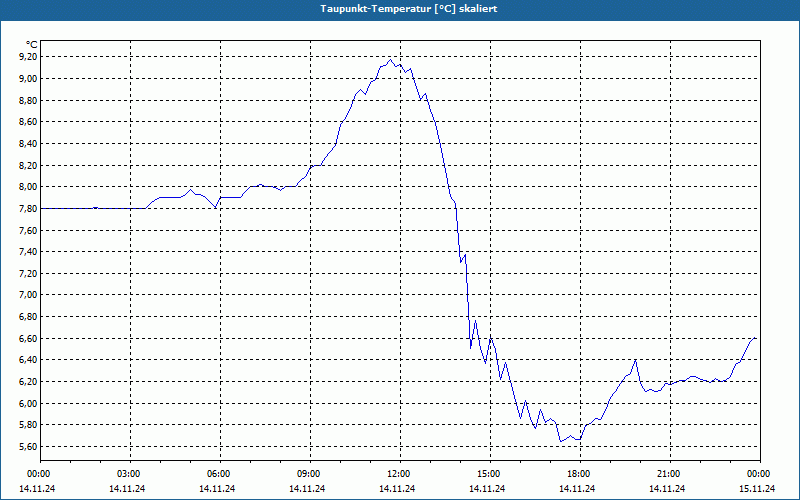
Task: Click the 6,40 y-axis value
Action: click(x=28, y=360)
